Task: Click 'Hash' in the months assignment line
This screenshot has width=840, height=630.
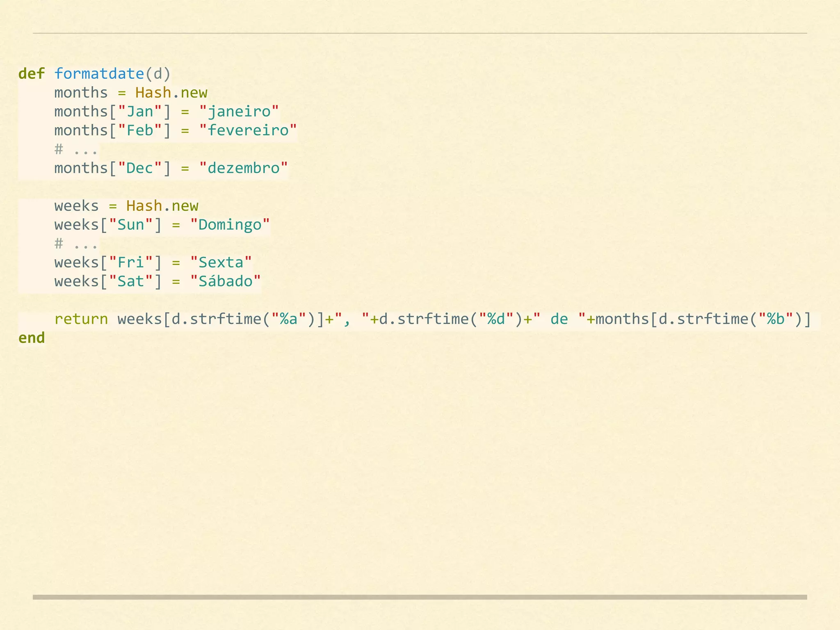Action: (153, 93)
